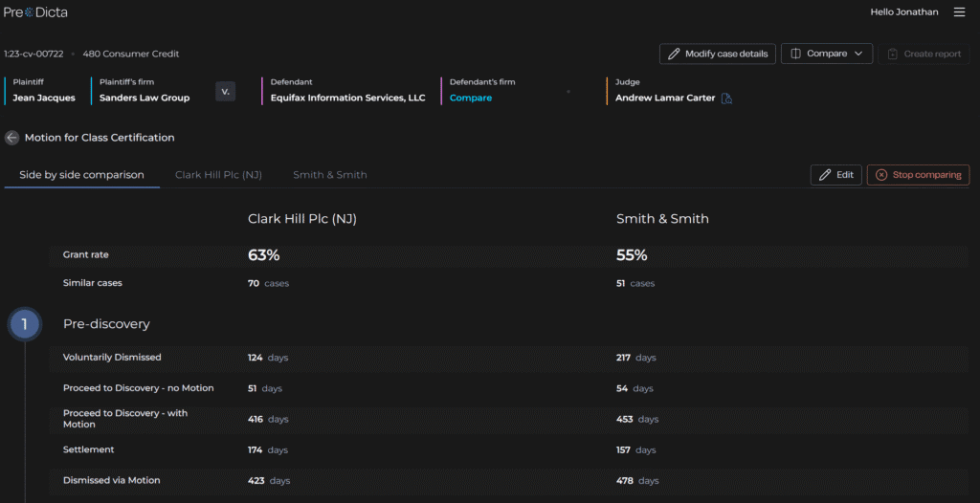The height and width of the screenshot is (503, 980).
Task: Click plaintiff name Jean Jacques
Action: (44, 98)
